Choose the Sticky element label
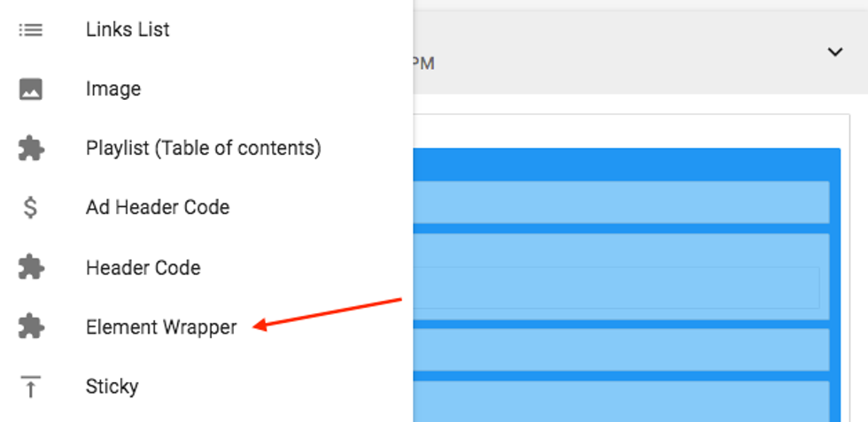Screen dimensions: 868x422 click(x=112, y=387)
